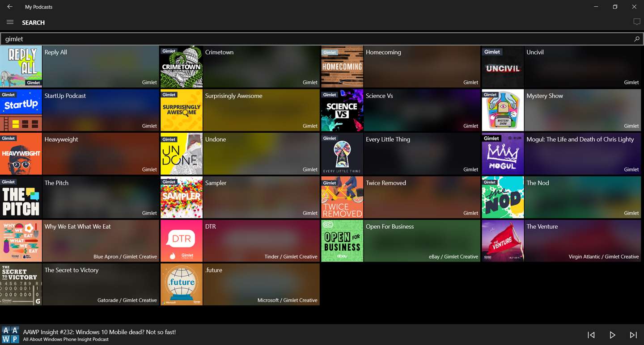
Task: Go back using the back arrow
Action: tap(10, 7)
